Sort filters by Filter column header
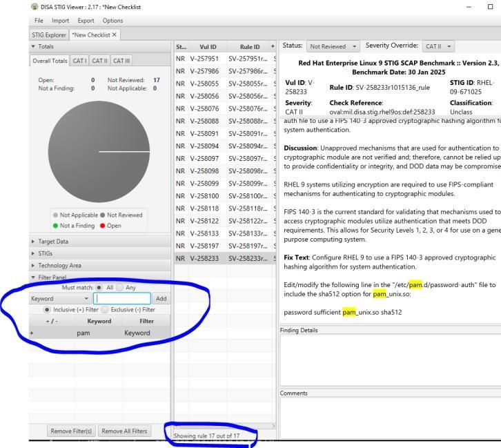The width and height of the screenshot is (501, 448). [147, 321]
